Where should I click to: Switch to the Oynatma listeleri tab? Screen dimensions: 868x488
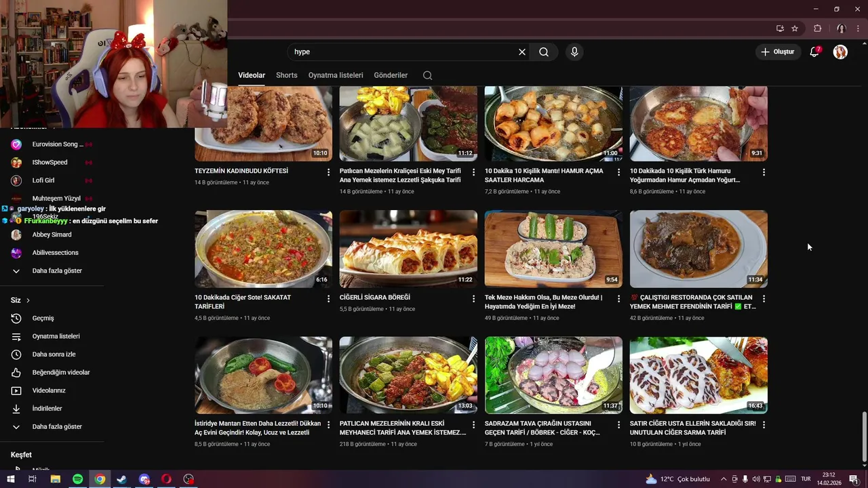tap(336, 75)
